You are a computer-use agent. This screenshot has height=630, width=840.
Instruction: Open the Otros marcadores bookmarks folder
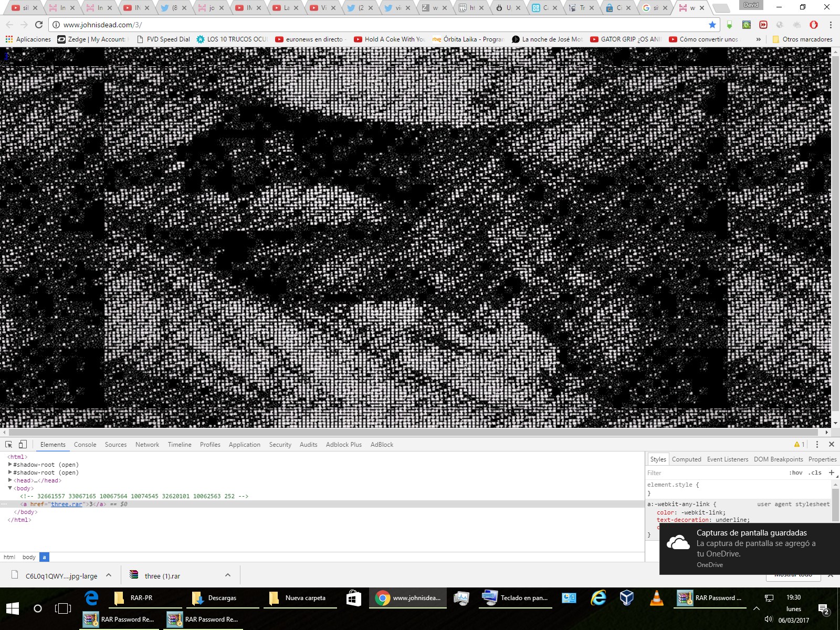coord(802,39)
